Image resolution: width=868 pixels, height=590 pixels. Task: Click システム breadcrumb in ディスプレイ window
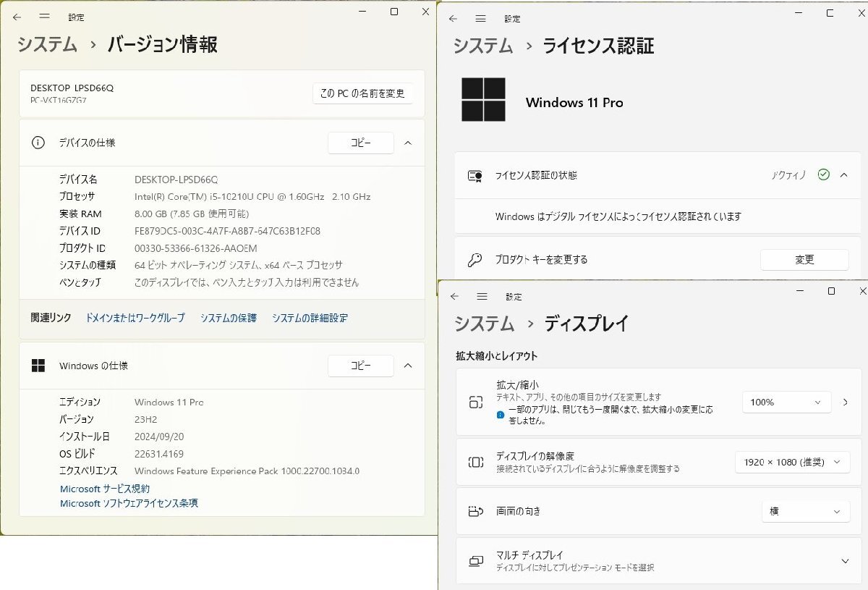coord(484,323)
